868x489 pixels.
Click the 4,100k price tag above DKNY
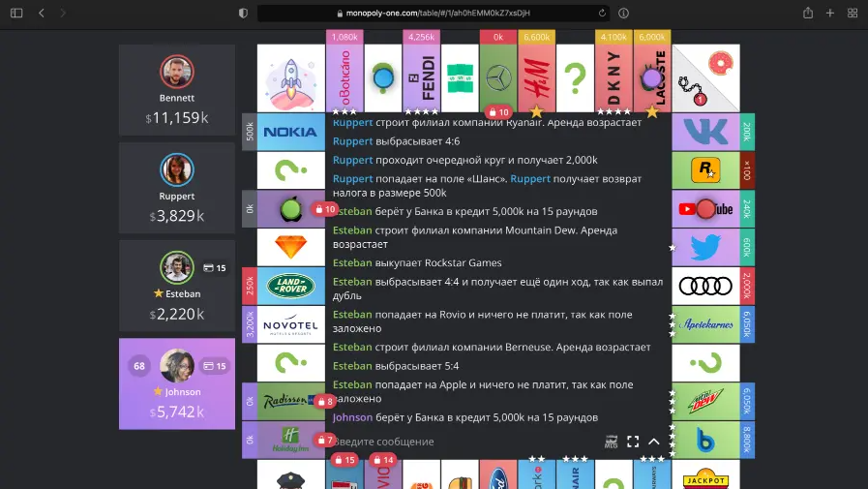click(614, 37)
